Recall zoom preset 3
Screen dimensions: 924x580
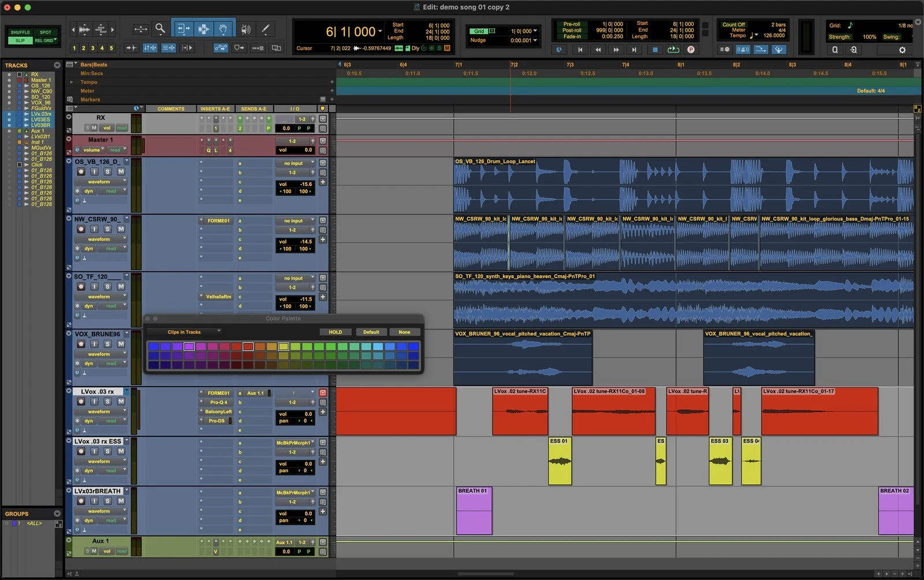(92, 48)
